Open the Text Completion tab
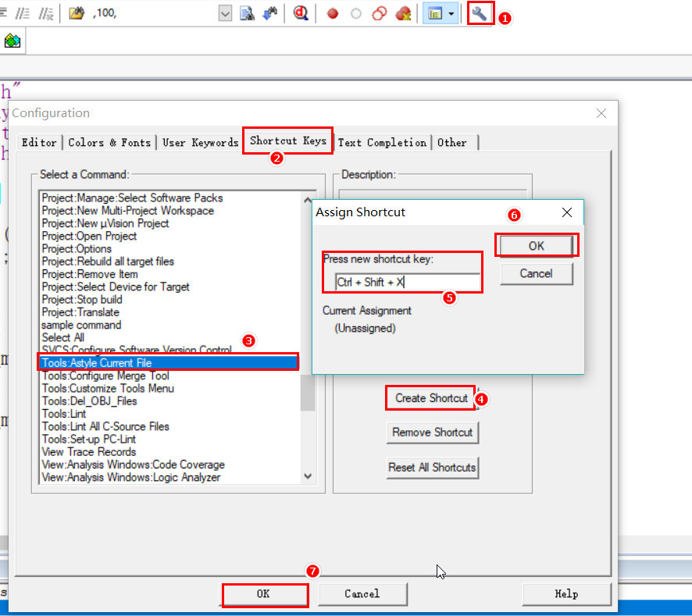Image resolution: width=692 pixels, height=616 pixels. click(382, 143)
